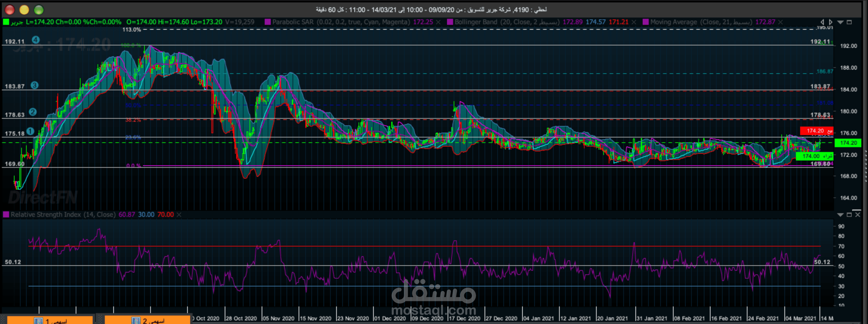Open the RSI panel dropdown triangle menu
The width and height of the screenshot is (868, 324).
click(840, 215)
